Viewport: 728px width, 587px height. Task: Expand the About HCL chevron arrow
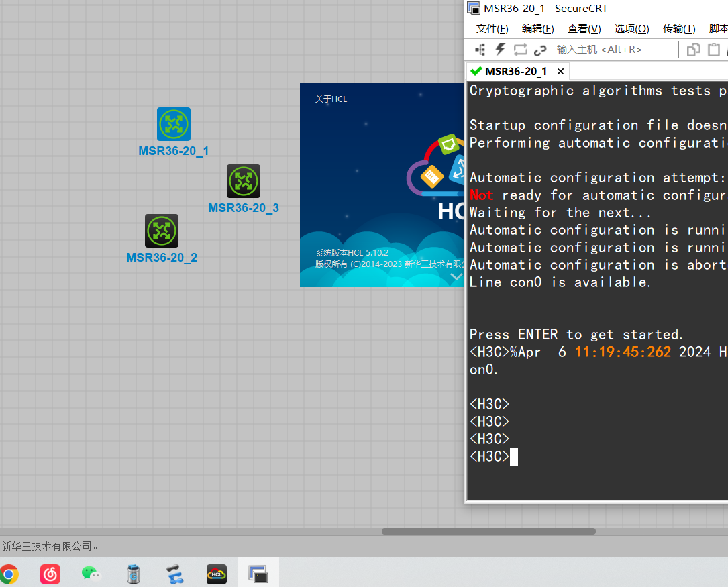(x=456, y=276)
